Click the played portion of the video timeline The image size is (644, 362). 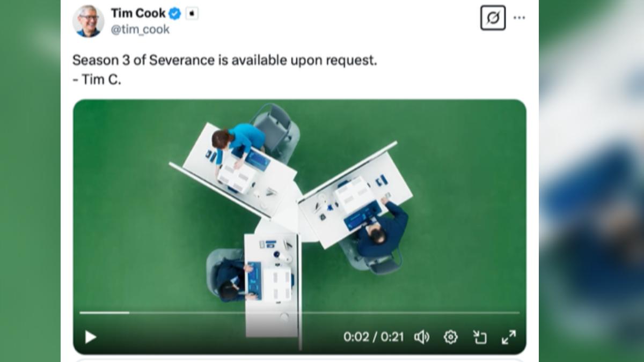(104, 312)
